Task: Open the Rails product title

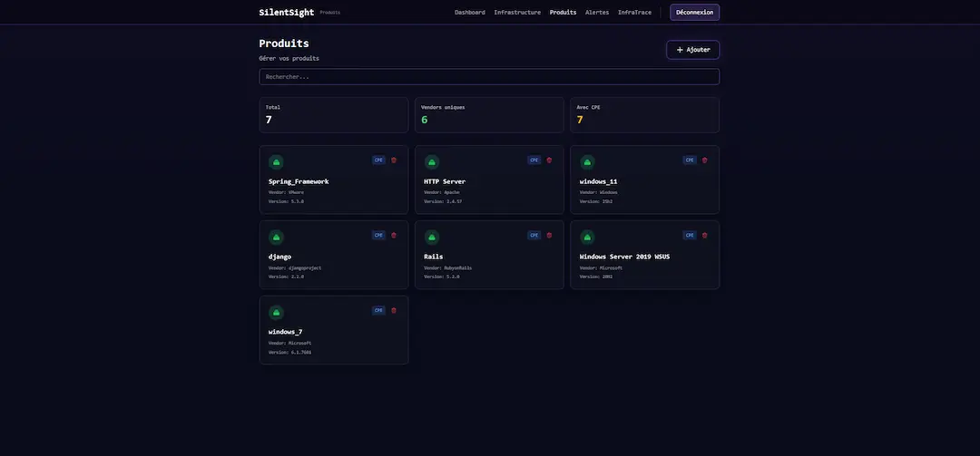Action: coord(433,257)
